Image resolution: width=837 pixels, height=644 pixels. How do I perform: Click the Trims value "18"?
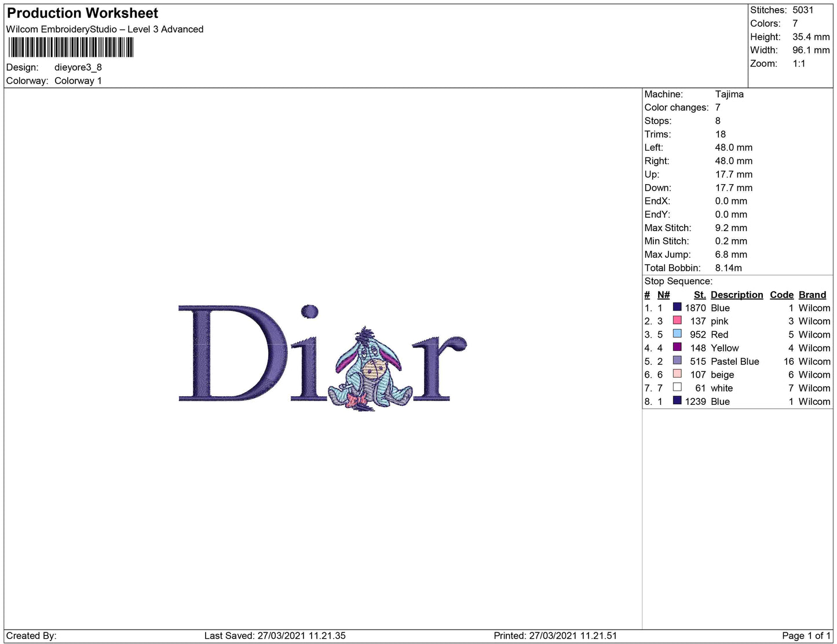721,134
